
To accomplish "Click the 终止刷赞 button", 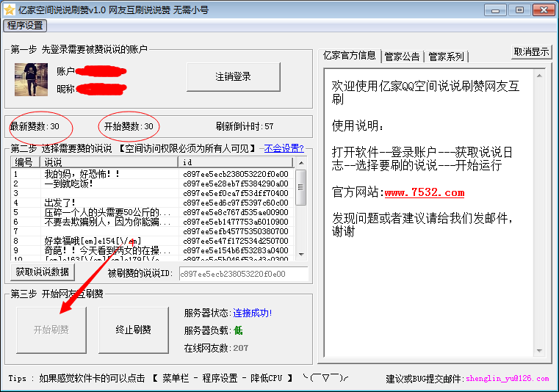I will pos(134,330).
